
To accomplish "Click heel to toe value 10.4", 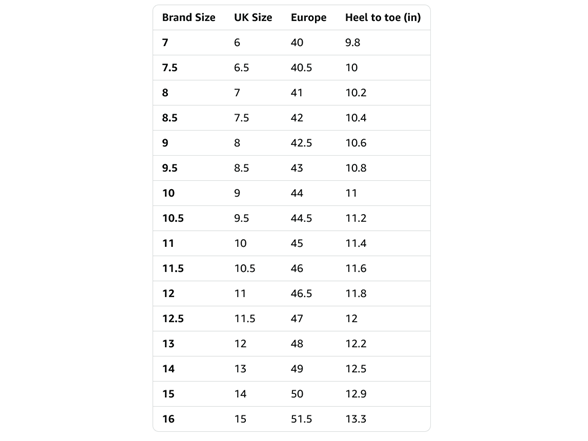I will [x=356, y=118].
